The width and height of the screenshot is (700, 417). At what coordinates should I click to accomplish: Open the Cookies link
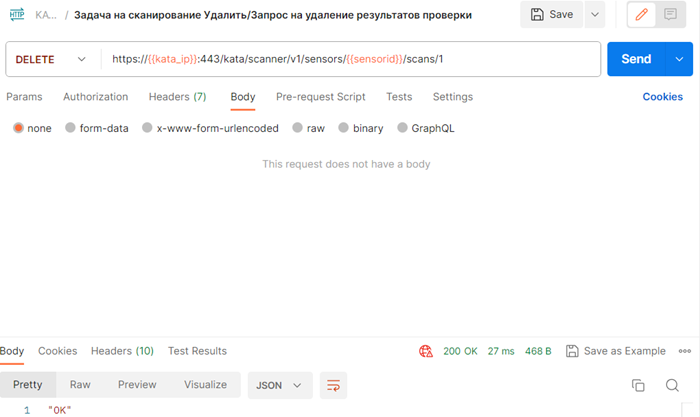662,97
